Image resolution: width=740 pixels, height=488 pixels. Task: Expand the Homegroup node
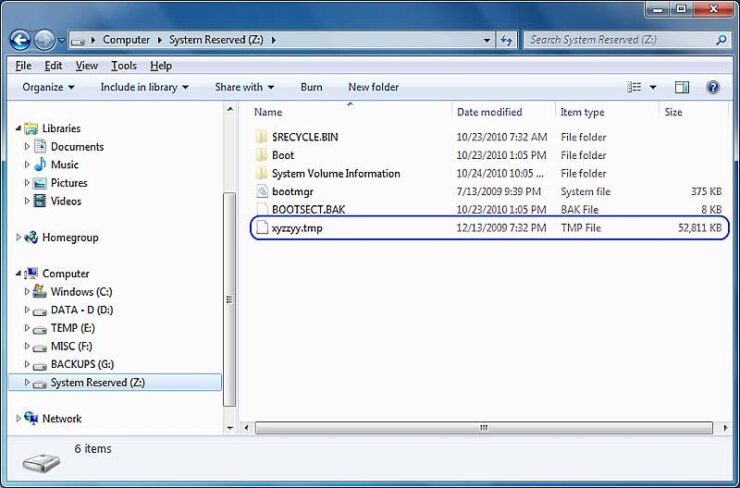[x=18, y=237]
